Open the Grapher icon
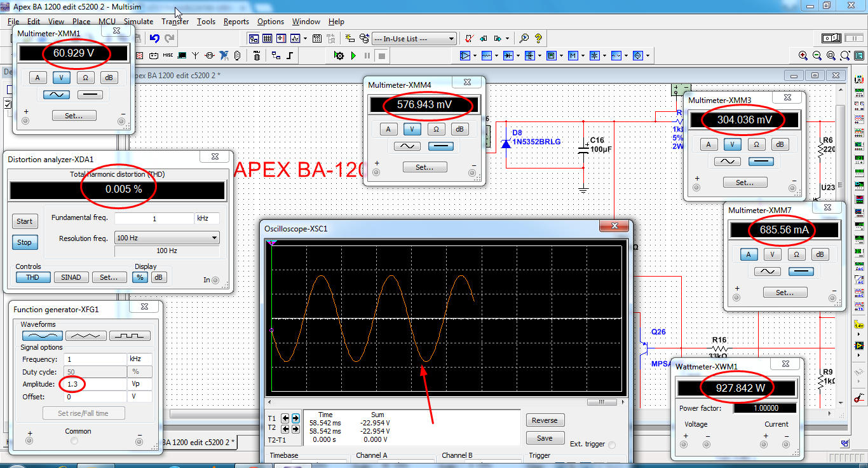The image size is (868, 468). click(x=295, y=38)
